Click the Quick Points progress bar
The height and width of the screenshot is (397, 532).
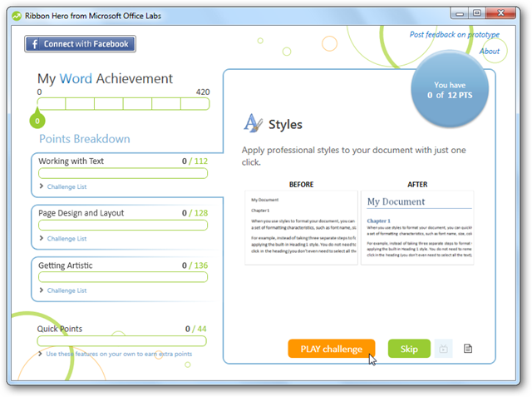click(122, 341)
